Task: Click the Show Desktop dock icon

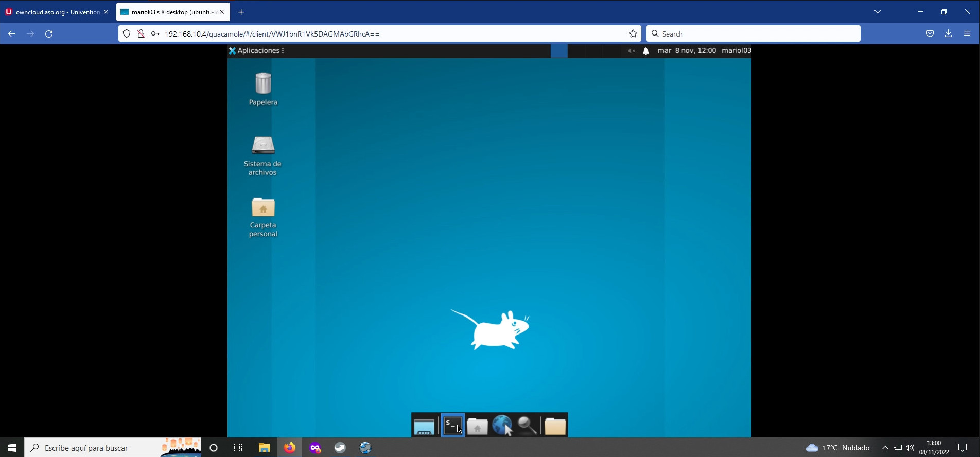Action: click(424, 426)
